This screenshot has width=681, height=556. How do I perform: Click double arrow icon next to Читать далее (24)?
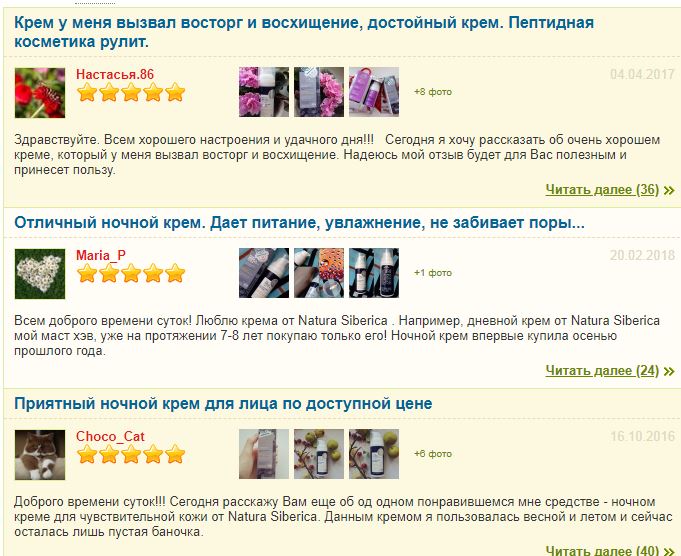(669, 371)
